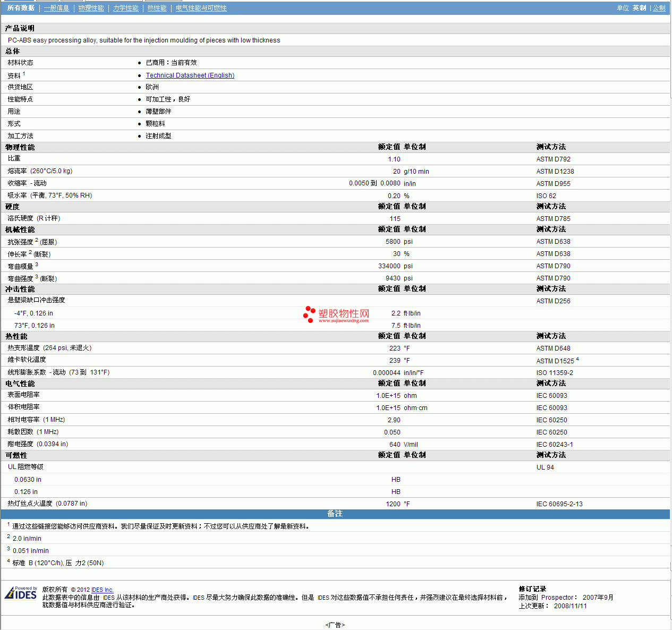View the 电气性能与可燃性 tab
This screenshot has width=672, height=630.
pyautogui.click(x=201, y=8)
